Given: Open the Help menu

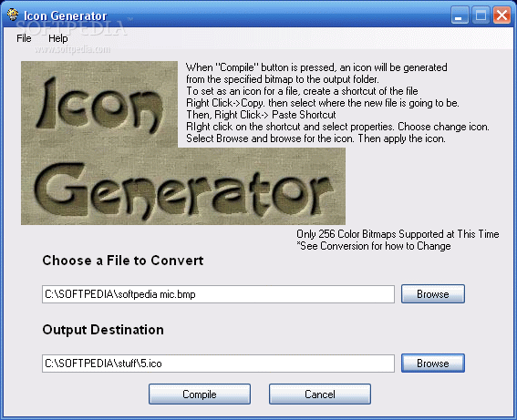Looking at the screenshot, I should coord(58,38).
